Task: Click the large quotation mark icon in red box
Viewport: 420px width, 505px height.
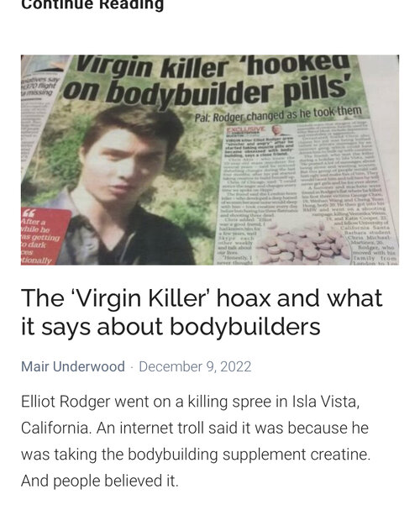Action: pos(29,213)
